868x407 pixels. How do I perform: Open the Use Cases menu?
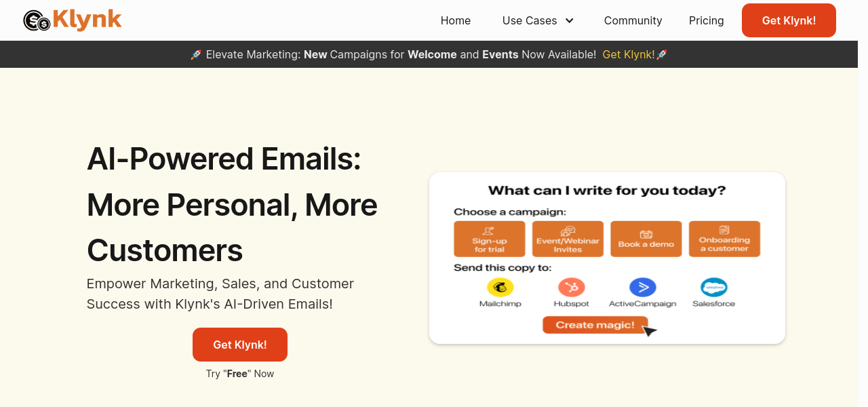pos(530,21)
